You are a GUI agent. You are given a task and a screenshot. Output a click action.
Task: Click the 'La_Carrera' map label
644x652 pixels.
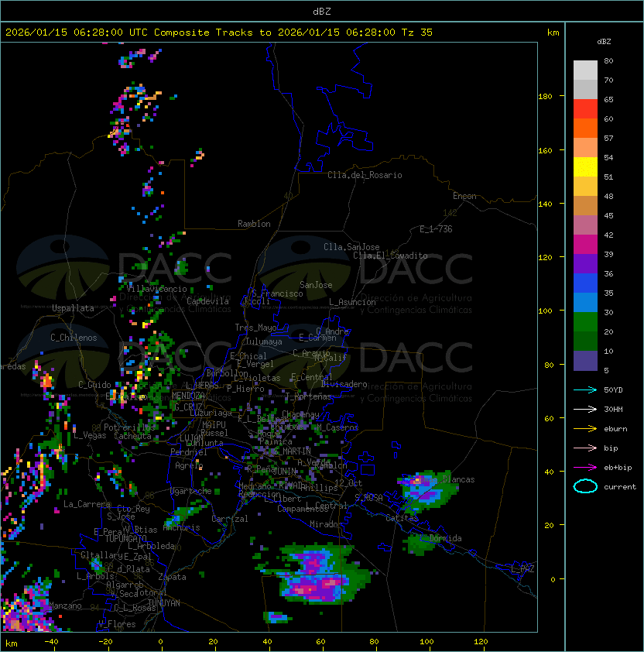click(x=87, y=504)
